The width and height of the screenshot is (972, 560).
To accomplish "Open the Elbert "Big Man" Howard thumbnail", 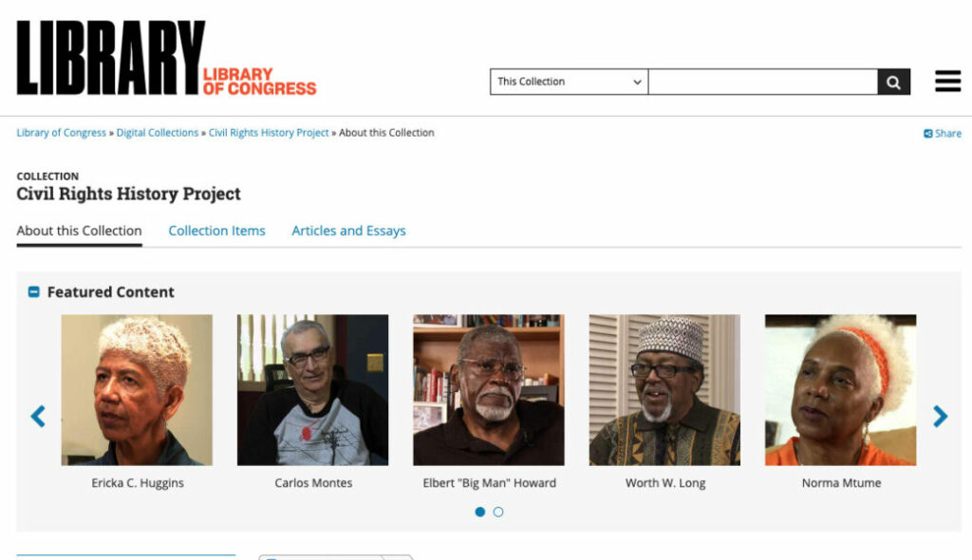I will click(489, 390).
